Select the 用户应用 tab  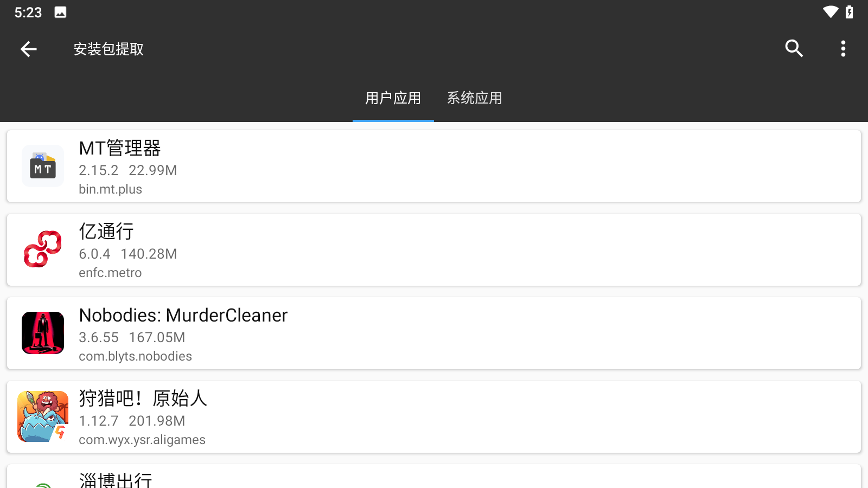(393, 99)
